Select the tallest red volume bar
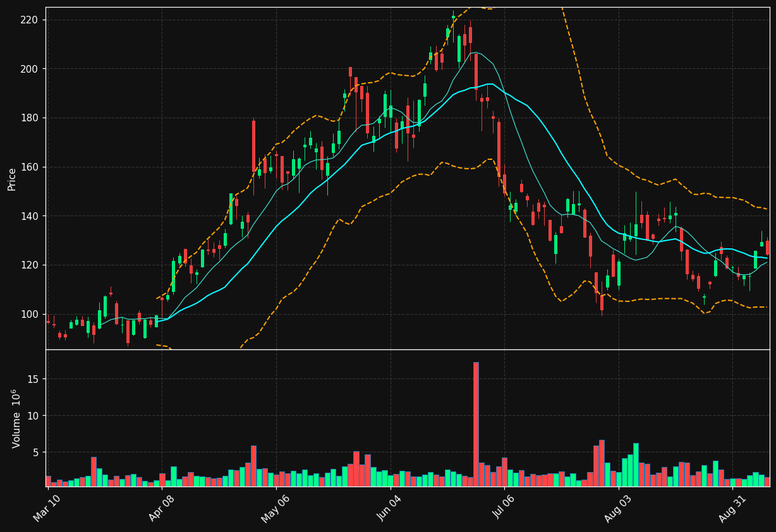The width and height of the screenshot is (776, 532). tap(476, 424)
